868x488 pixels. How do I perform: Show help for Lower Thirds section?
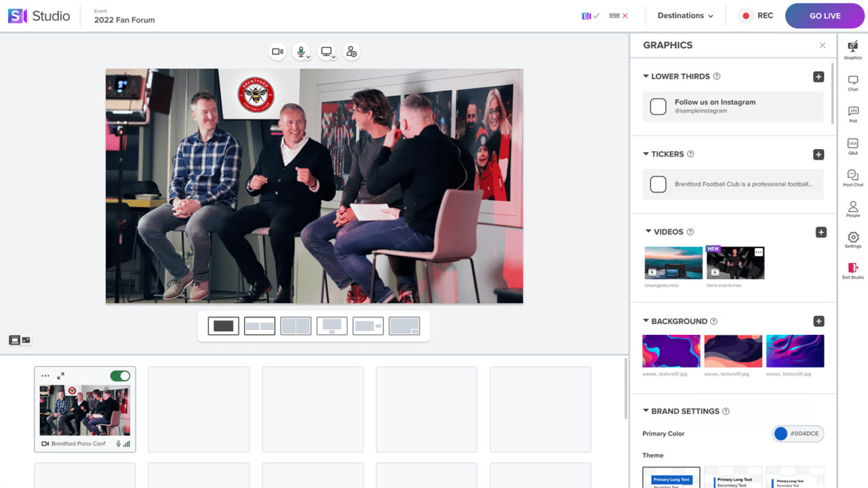click(x=717, y=77)
